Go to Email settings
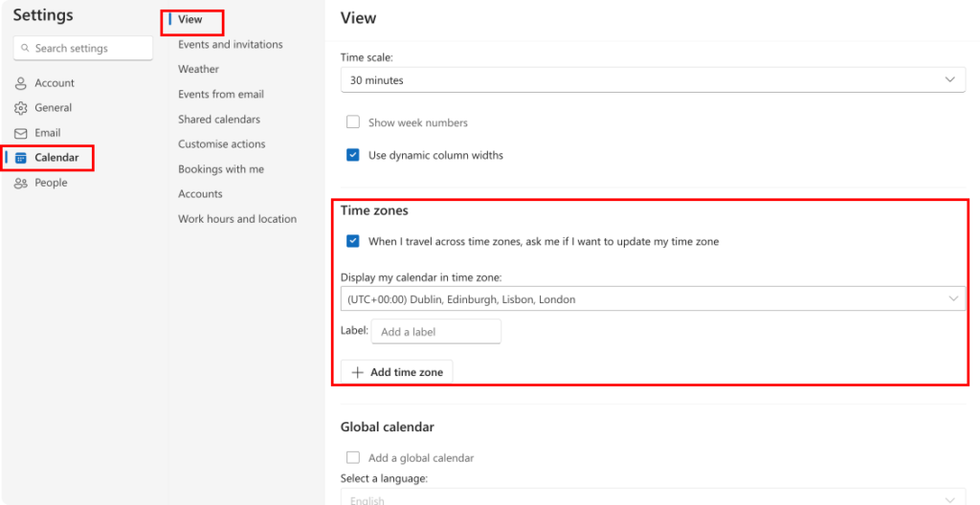This screenshot has height=505, width=980. pyautogui.click(x=48, y=133)
